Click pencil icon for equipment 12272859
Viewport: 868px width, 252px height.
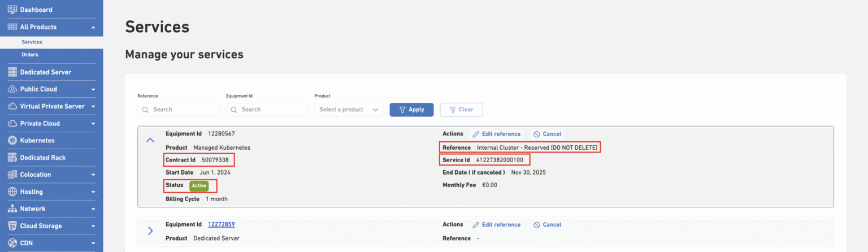[x=476, y=225]
